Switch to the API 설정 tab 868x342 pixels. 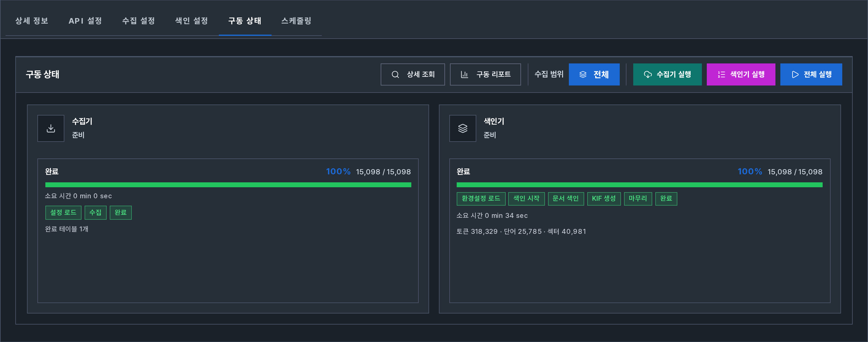pos(85,21)
